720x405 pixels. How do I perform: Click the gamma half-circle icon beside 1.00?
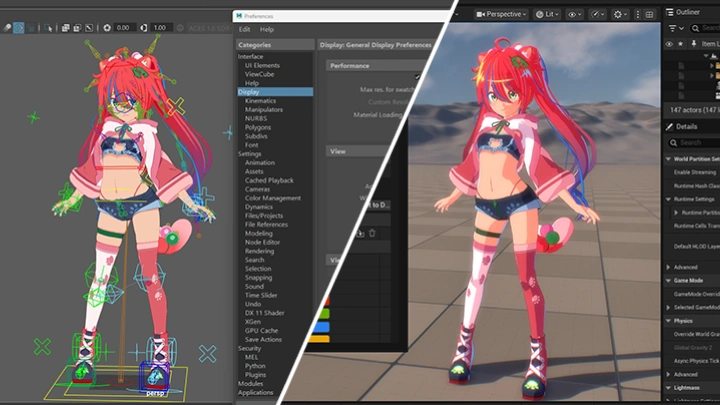tap(144, 28)
